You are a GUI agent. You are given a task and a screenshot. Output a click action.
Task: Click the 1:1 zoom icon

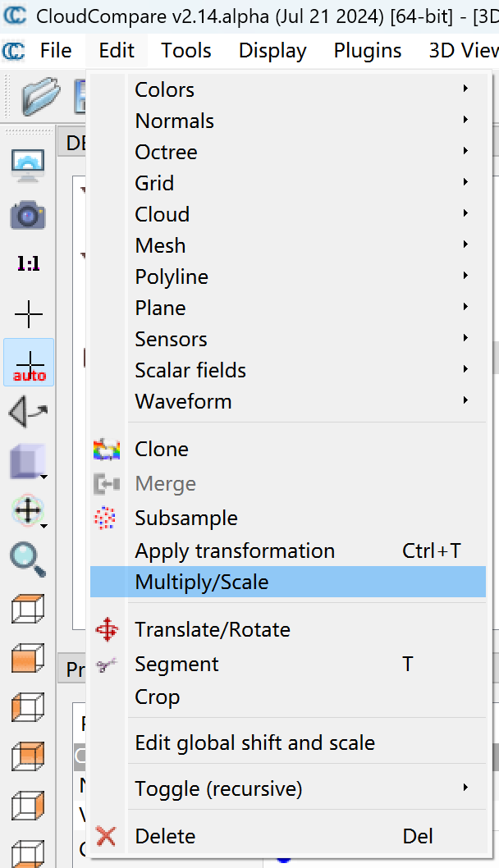pyautogui.click(x=28, y=263)
